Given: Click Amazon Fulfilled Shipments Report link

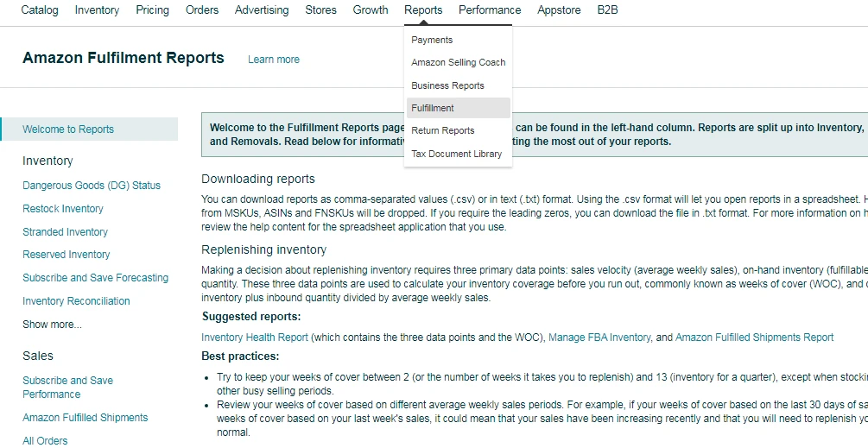Looking at the screenshot, I should (x=754, y=337).
